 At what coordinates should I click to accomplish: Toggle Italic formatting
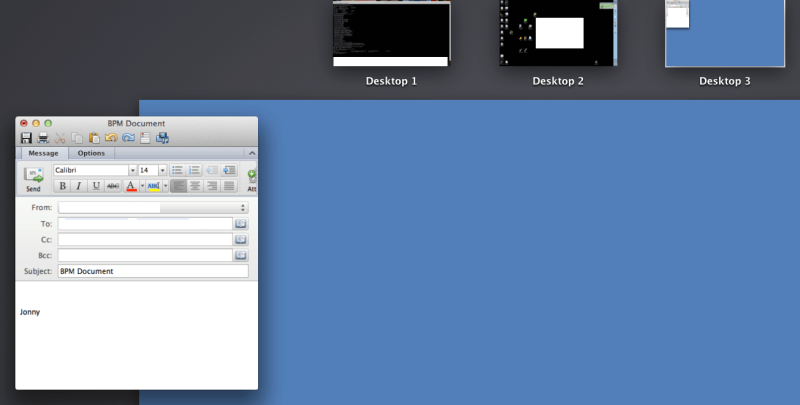coord(79,186)
